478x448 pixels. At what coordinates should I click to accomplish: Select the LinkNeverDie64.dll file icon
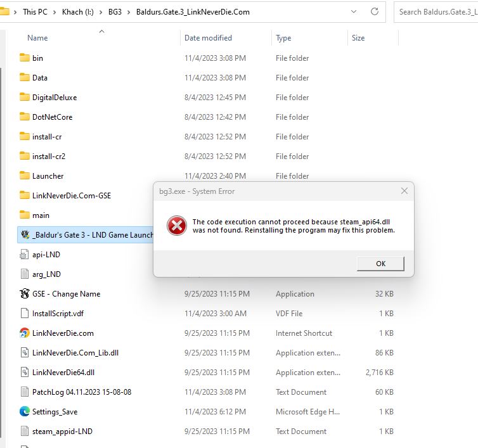pyautogui.click(x=25, y=372)
